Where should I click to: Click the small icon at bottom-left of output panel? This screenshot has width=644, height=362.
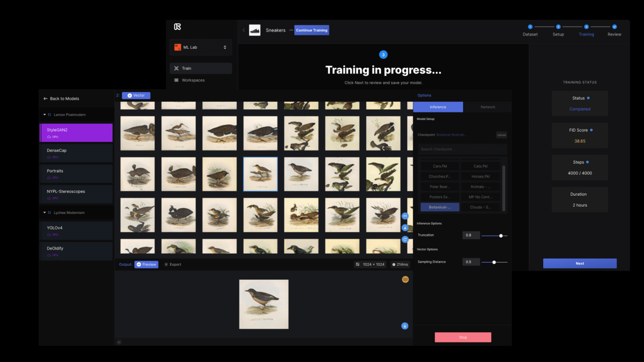(x=119, y=342)
